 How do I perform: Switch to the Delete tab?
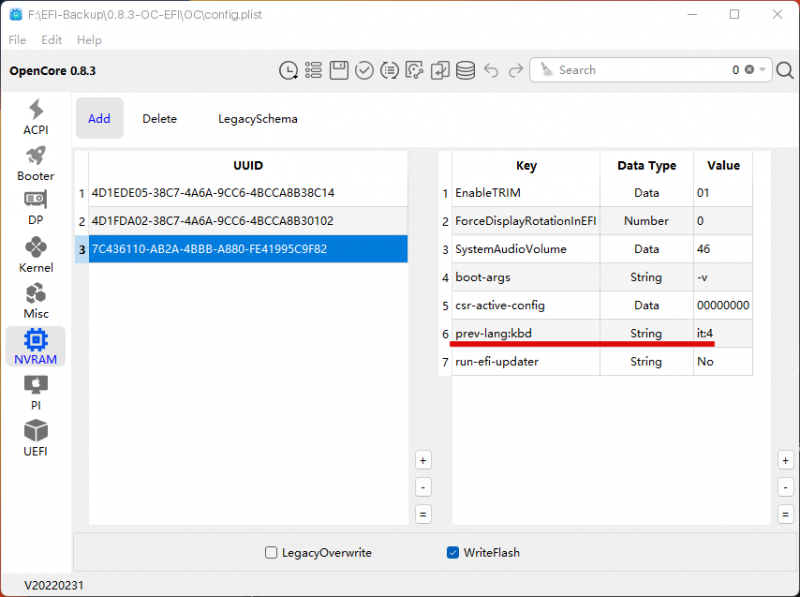coord(159,118)
